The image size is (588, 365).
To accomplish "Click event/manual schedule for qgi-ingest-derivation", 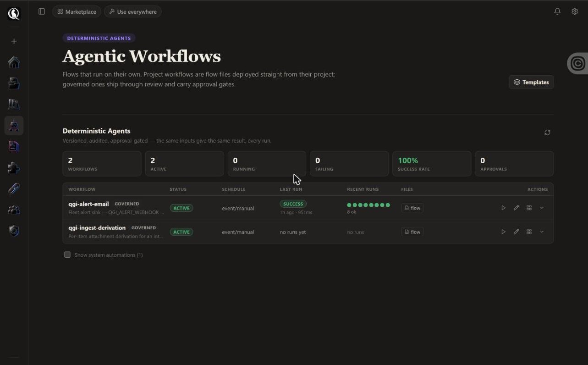I will coord(238,232).
